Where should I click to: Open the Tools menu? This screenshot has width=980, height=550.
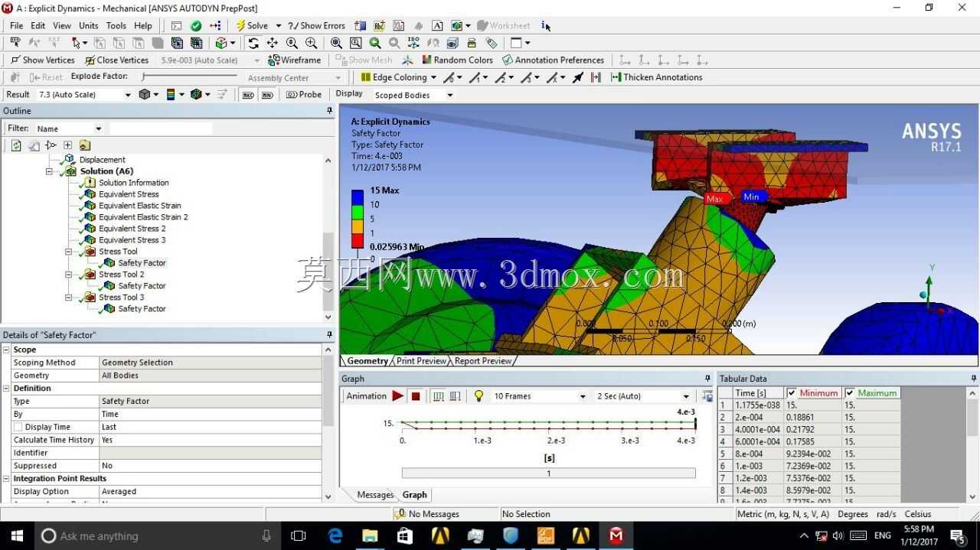[x=116, y=25]
